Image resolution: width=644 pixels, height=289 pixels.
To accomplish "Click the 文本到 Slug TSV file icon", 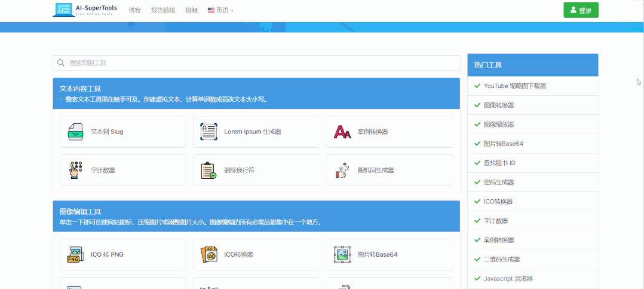I will pos(75,132).
